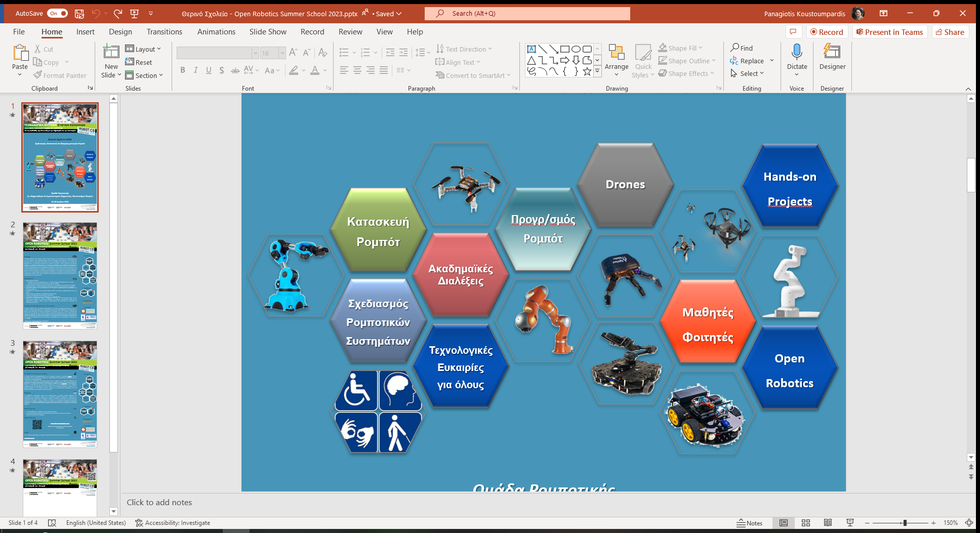Fit slide to current window

click(969, 523)
